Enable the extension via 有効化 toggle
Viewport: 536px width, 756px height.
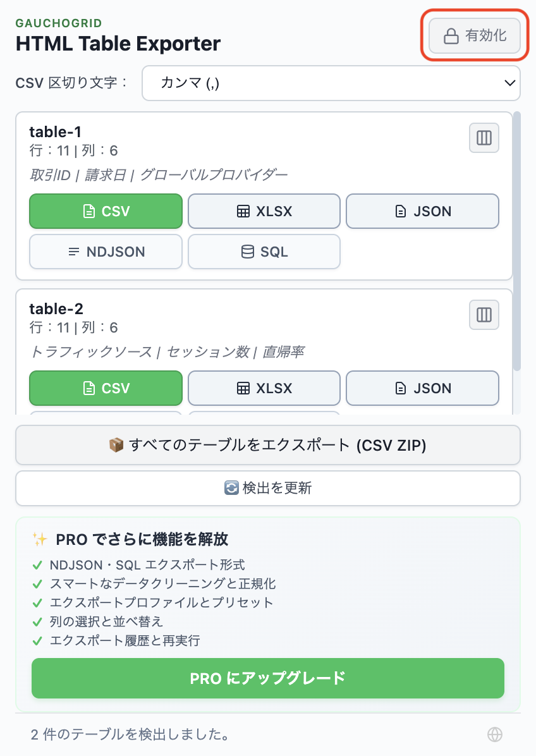tap(475, 36)
